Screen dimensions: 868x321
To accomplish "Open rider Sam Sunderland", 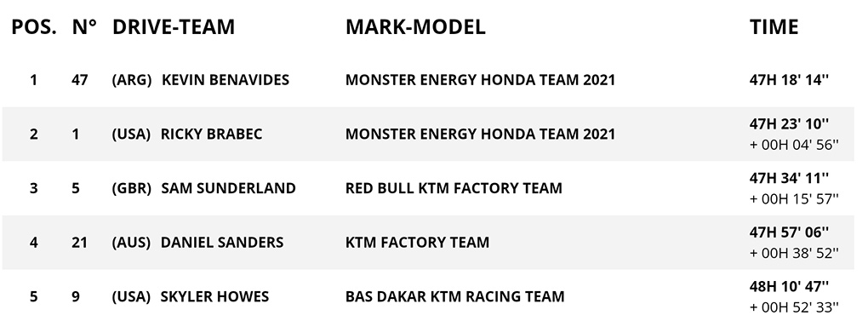I will point(228,188).
